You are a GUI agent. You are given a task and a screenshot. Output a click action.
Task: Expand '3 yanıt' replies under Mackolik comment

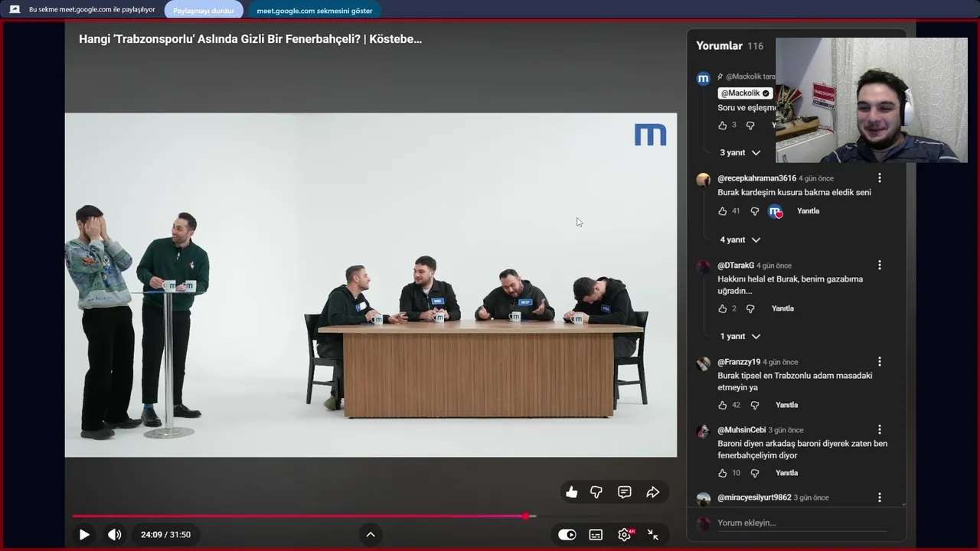click(740, 152)
